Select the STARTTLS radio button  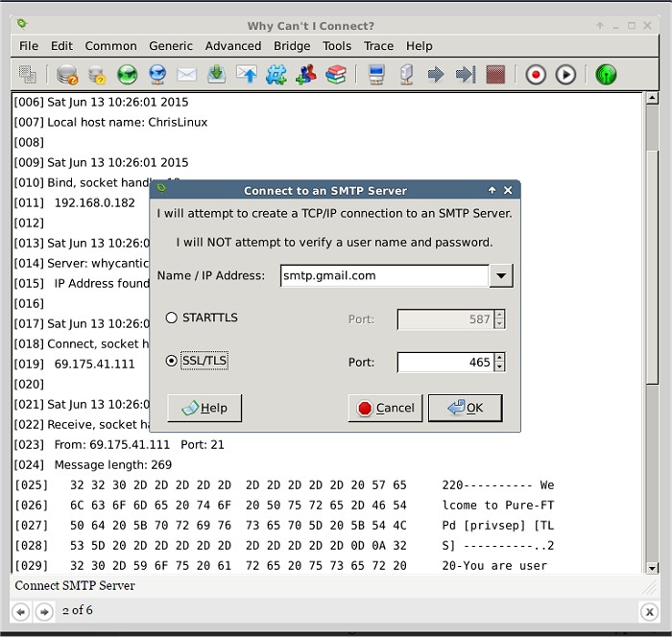(x=173, y=318)
